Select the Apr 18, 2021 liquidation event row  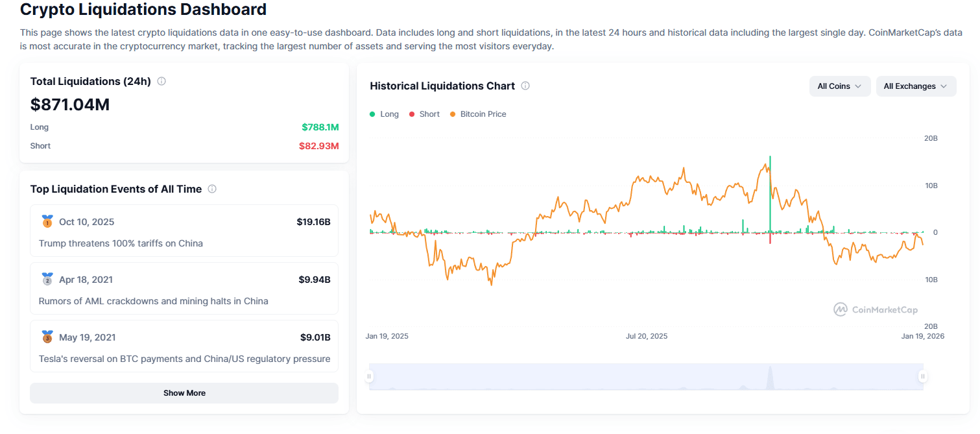[x=184, y=289]
